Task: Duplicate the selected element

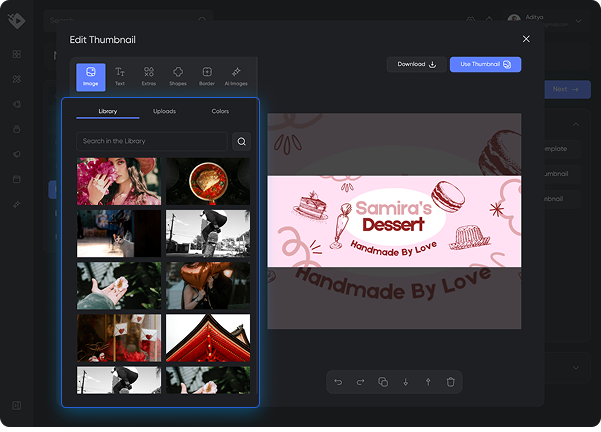Action: pos(383,382)
